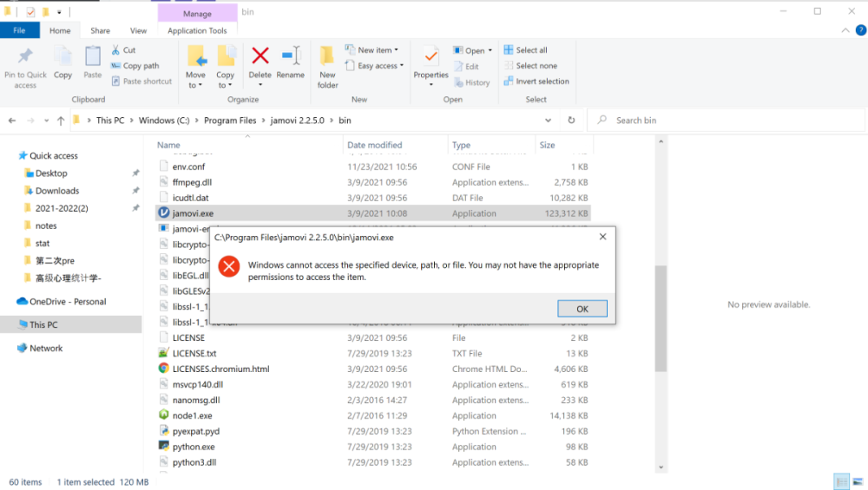Click Select none
The width and height of the screenshot is (868, 490).
(x=530, y=65)
